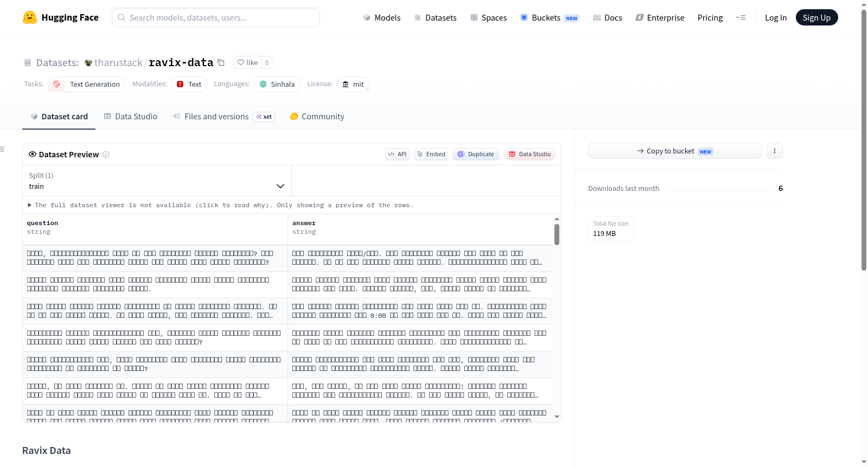Click the Downloads last month label
The image size is (868, 467).
pos(624,188)
